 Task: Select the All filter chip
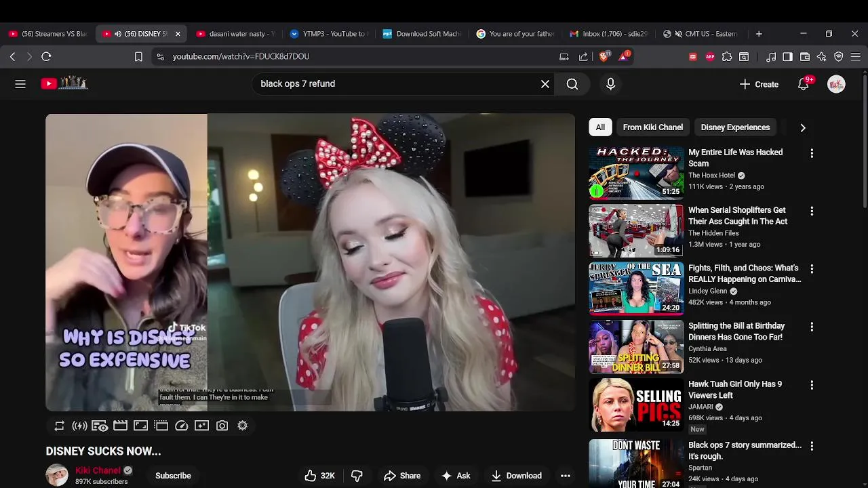tap(600, 127)
